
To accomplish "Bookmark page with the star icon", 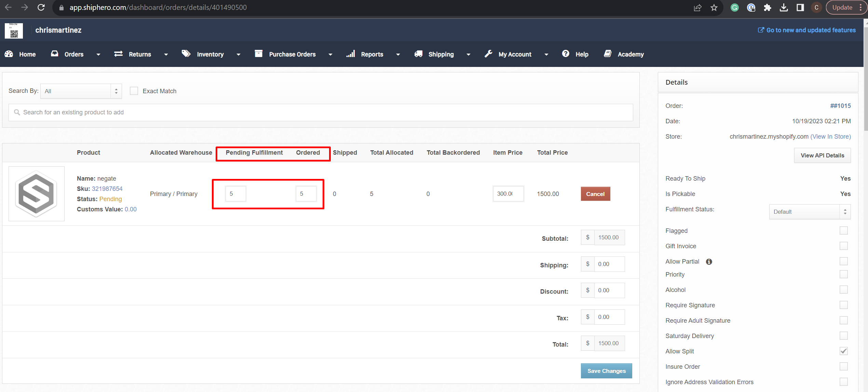I will 714,8.
